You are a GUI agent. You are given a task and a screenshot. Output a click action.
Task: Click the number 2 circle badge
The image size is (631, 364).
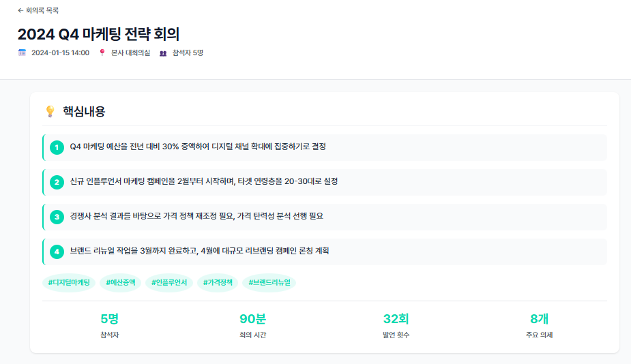click(57, 182)
